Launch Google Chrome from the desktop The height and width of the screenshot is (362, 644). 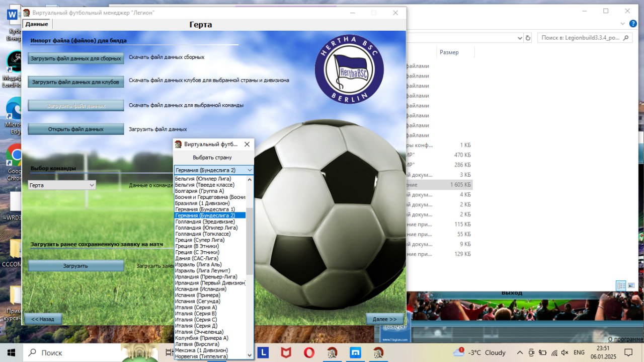14,161
